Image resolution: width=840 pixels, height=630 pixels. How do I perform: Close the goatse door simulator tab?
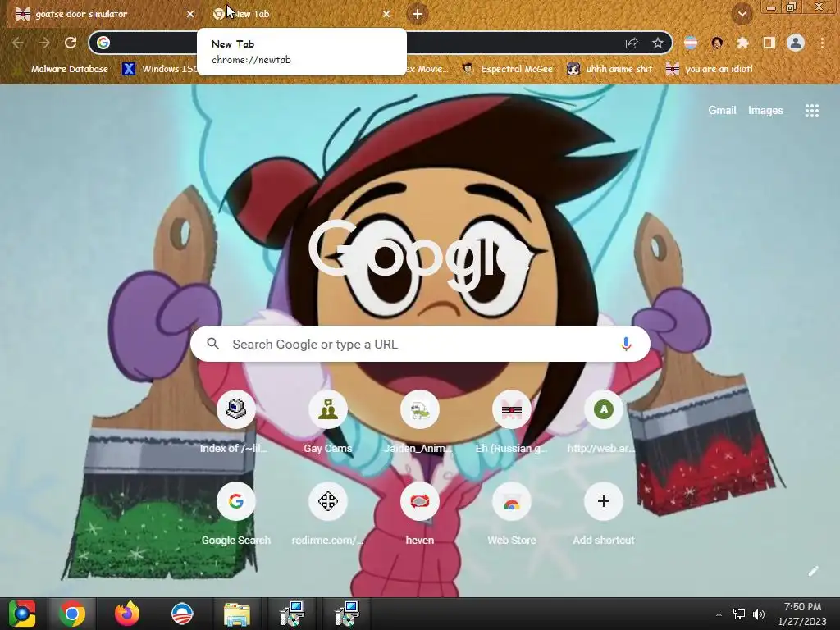(x=190, y=14)
